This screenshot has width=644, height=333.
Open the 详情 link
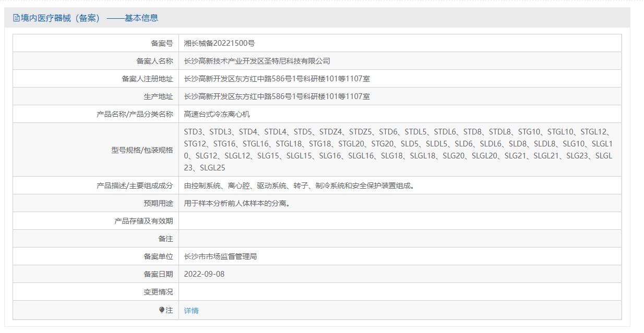(191, 311)
